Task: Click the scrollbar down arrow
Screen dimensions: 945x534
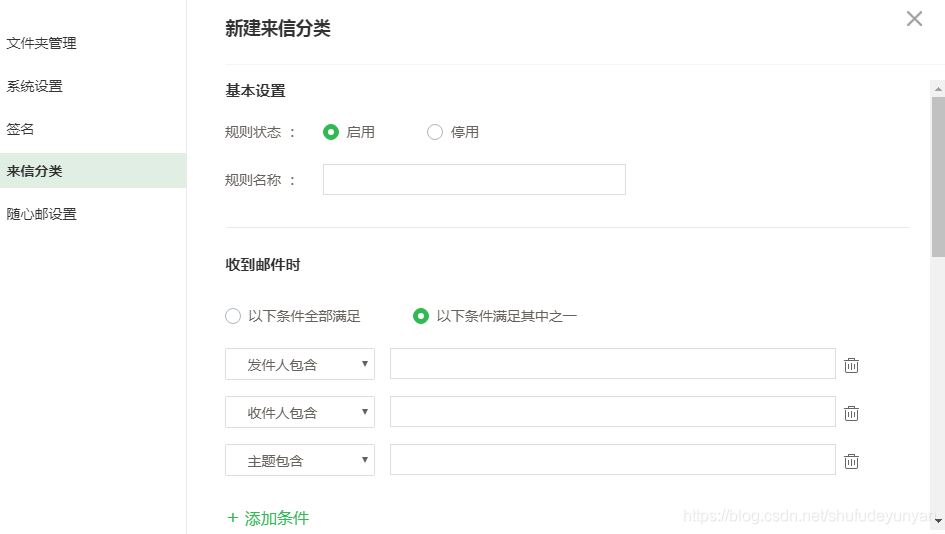Action: 938,521
